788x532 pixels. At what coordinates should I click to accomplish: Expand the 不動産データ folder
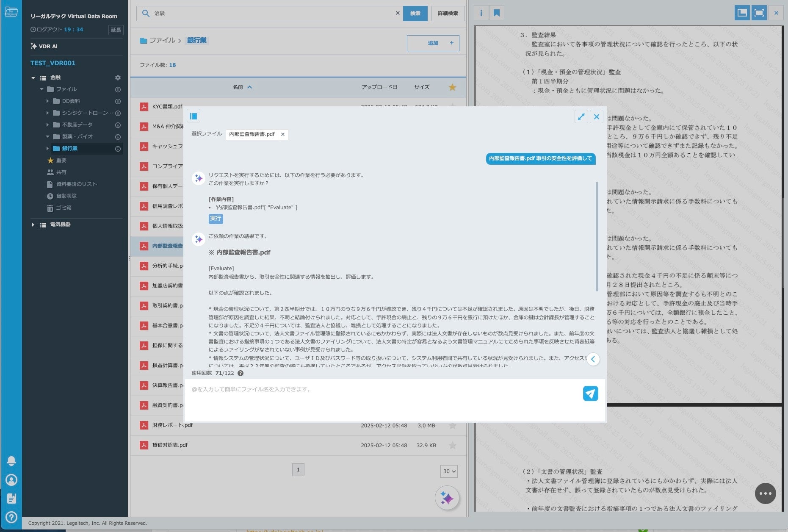[47, 125]
